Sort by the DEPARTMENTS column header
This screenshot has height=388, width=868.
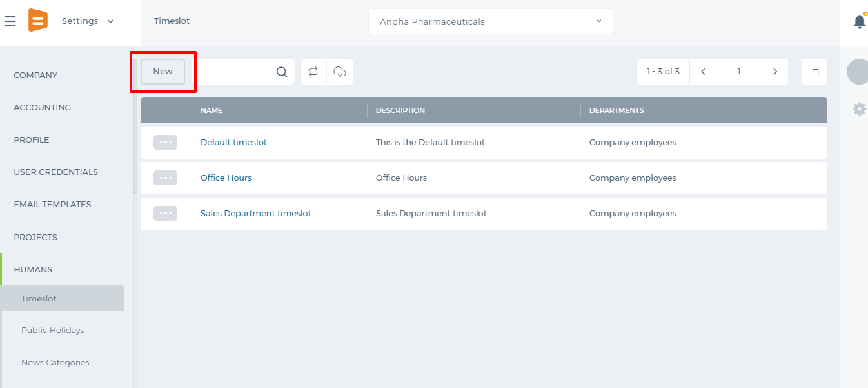coord(616,110)
